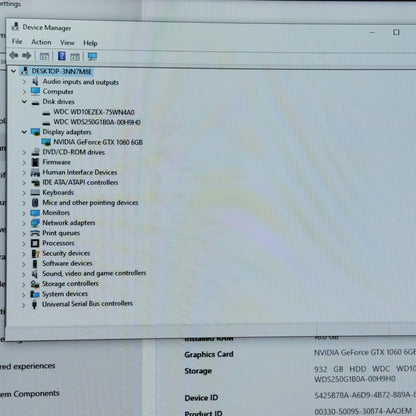Open the File menu
Viewport: 416px width, 416px height.
pyautogui.click(x=17, y=41)
